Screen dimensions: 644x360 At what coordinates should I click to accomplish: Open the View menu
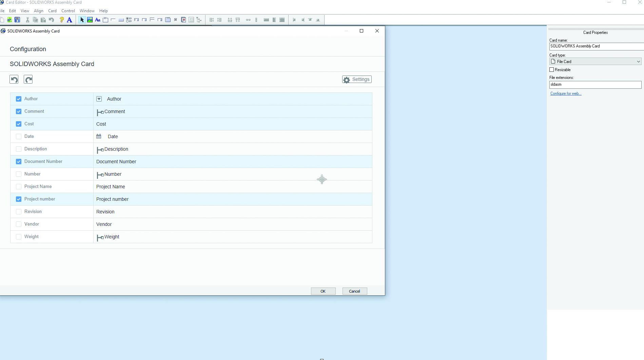pos(25,11)
